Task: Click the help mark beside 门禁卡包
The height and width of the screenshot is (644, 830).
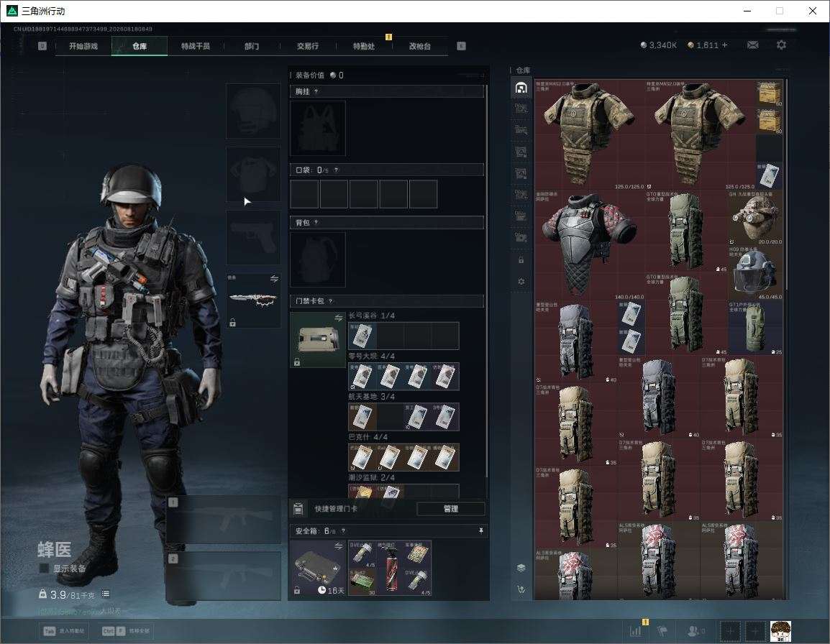Action: [x=330, y=301]
